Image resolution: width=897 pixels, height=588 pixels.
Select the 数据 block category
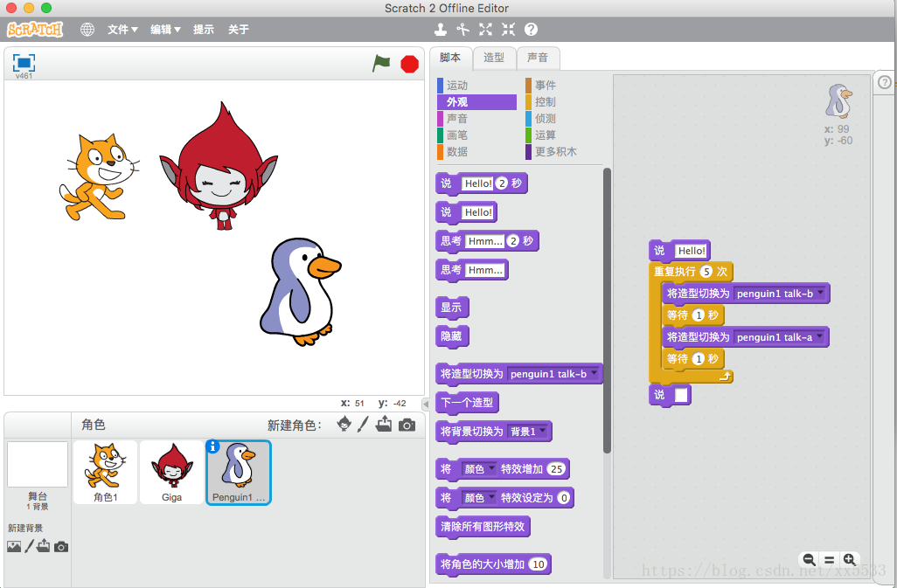[476, 151]
